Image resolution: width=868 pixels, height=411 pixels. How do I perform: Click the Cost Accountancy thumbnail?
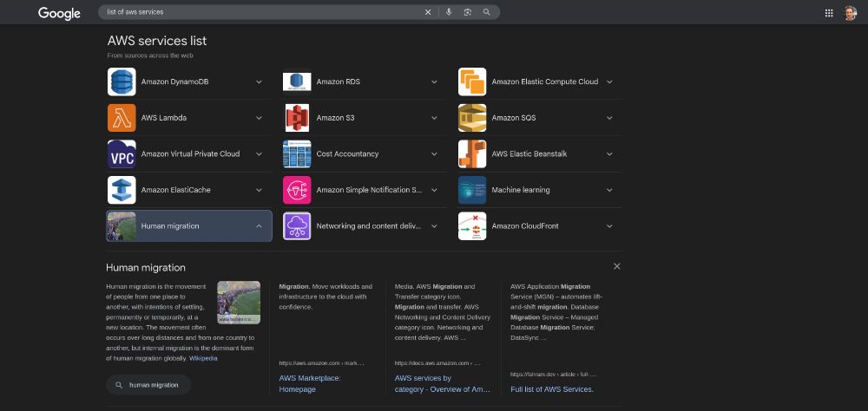297,153
